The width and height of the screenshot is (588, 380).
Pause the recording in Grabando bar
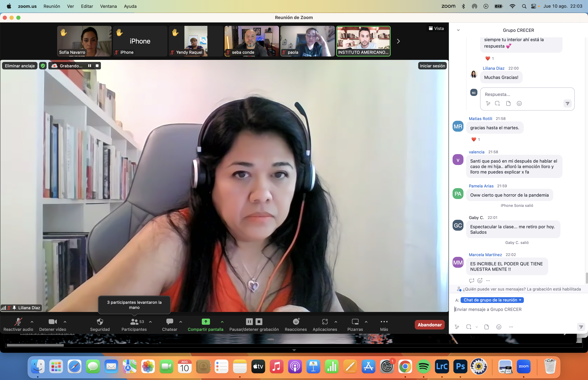click(89, 66)
